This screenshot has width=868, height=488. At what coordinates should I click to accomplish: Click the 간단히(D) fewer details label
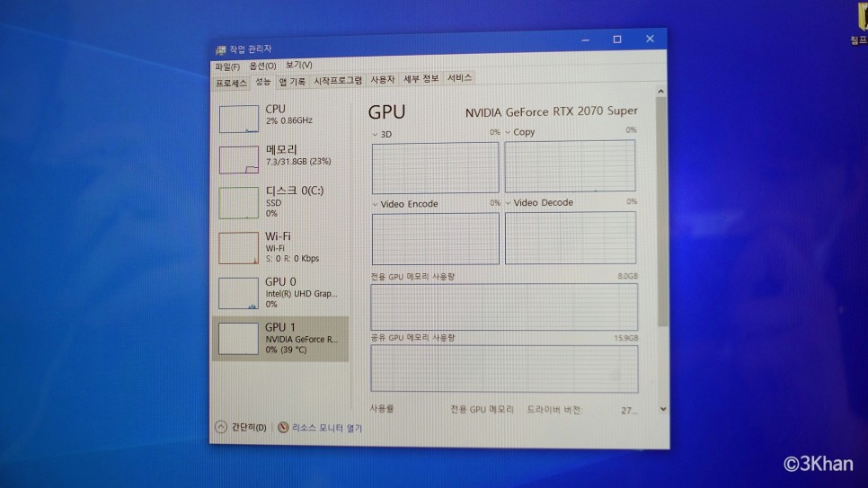249,427
